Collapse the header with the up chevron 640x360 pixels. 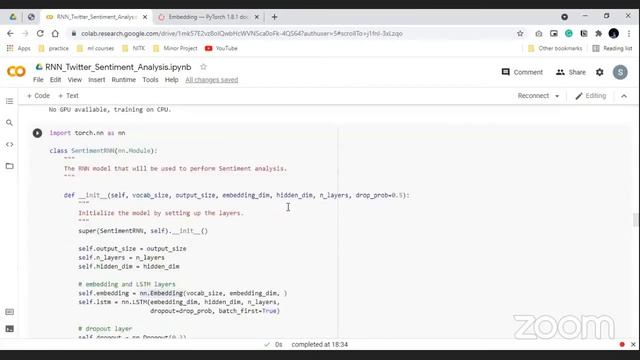[624, 96]
